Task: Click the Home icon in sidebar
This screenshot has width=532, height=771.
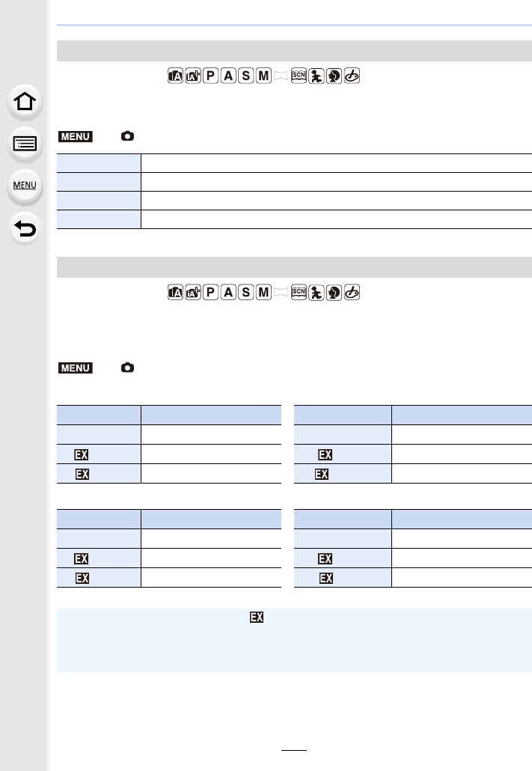Action: pyautogui.click(x=25, y=102)
